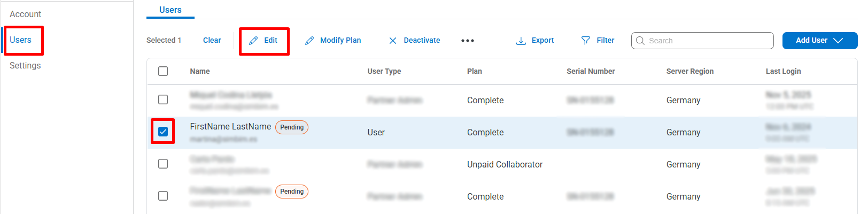The width and height of the screenshot is (868, 214).
Task: Click the Clear selection link
Action: [212, 40]
